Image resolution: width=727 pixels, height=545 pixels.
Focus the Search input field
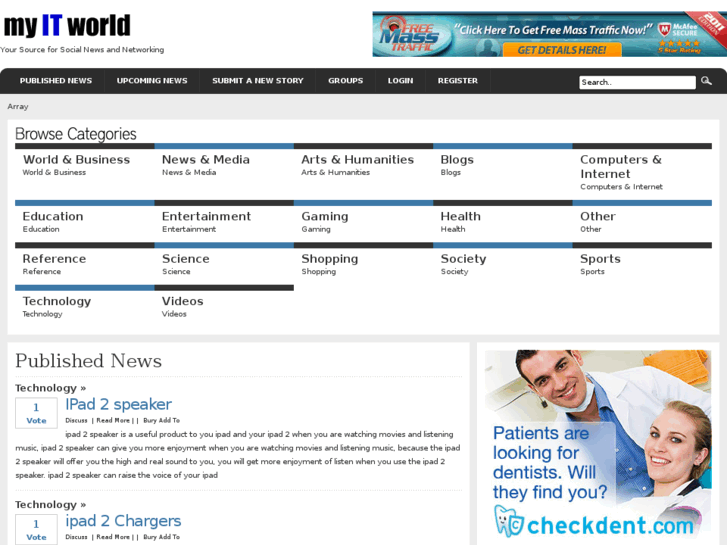[x=637, y=82]
